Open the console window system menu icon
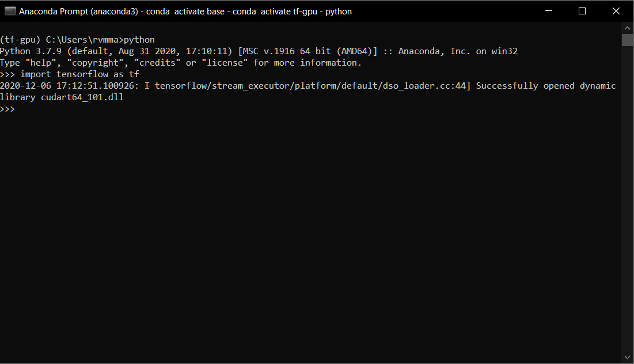This screenshot has height=364, width=634. pyautogui.click(x=10, y=11)
